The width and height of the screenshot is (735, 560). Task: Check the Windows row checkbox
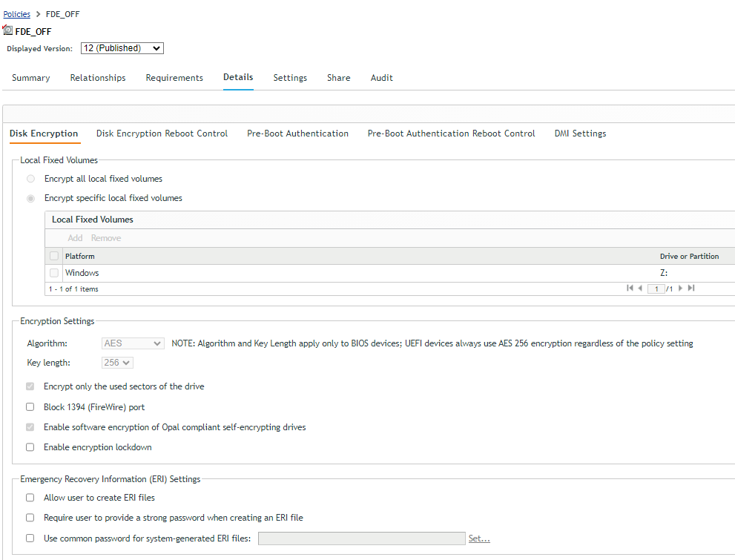tap(54, 273)
